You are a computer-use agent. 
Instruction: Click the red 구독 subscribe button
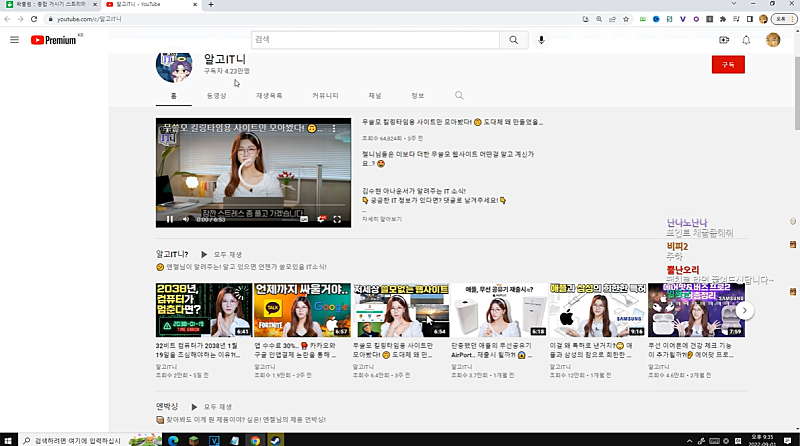pos(727,63)
